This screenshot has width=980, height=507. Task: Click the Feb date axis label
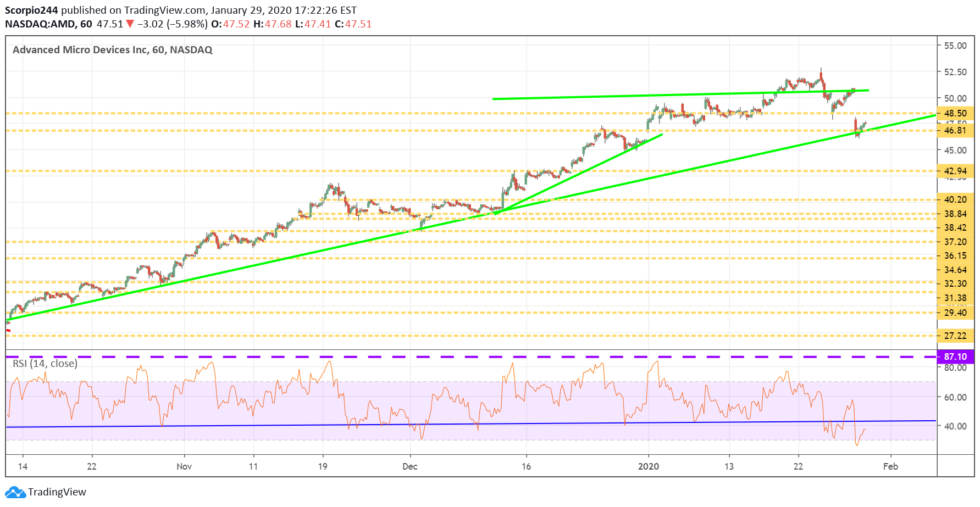pyautogui.click(x=890, y=466)
